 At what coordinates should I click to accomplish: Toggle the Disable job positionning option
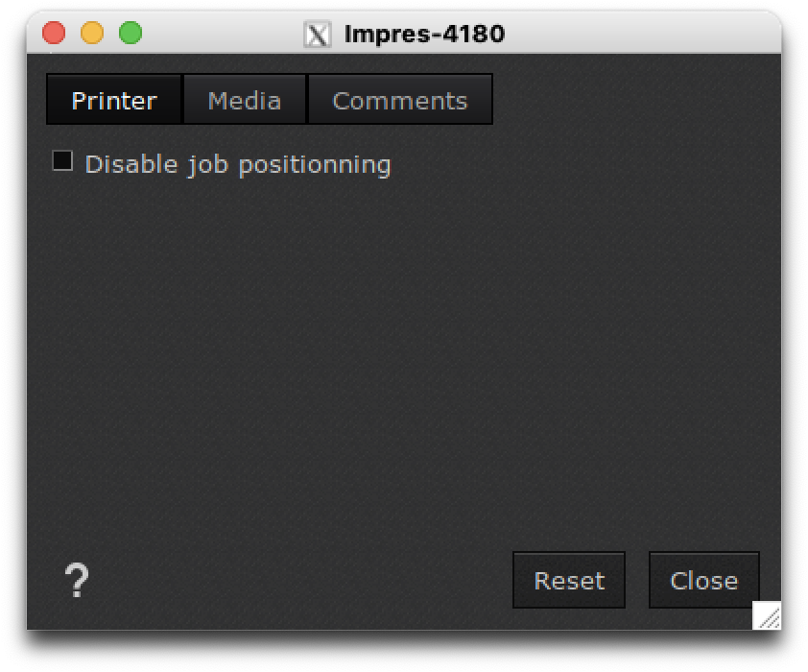[63, 159]
